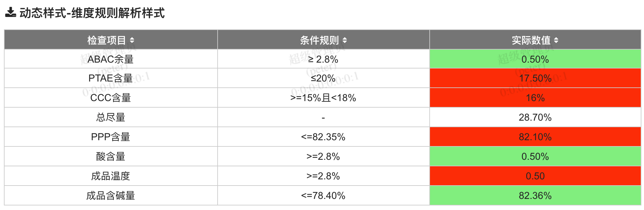This screenshot has height=210, width=644.
Task: Click the download icon beside the title
Action: click(x=10, y=12)
